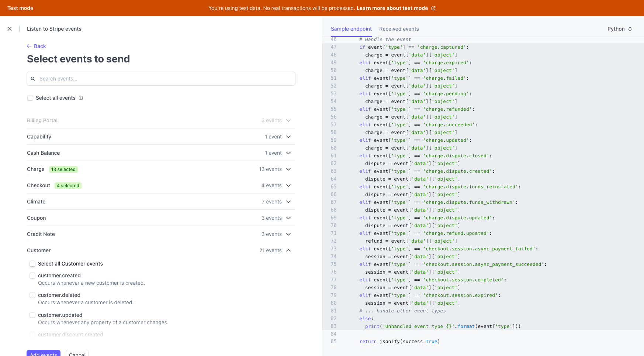Click code line with 'checkout.session.completed'
The width and height of the screenshot is (644, 356).
[433, 280]
